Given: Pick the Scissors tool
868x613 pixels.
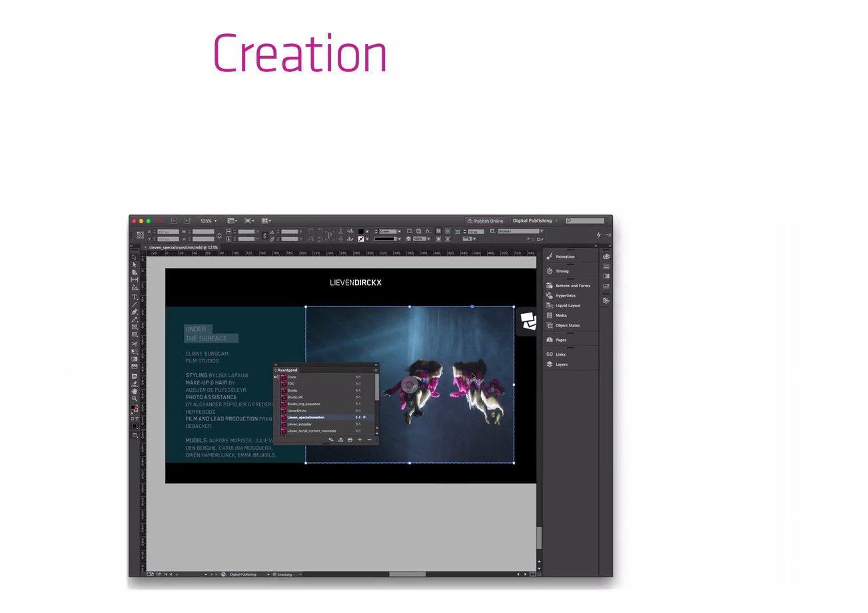Looking at the screenshot, I should pyautogui.click(x=135, y=344).
